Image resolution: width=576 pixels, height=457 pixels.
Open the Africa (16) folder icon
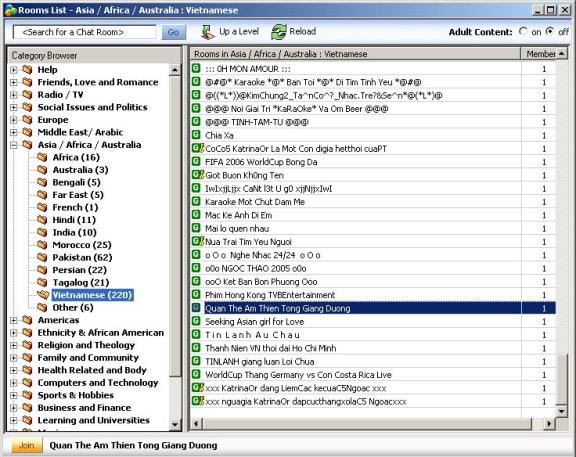[x=42, y=157]
